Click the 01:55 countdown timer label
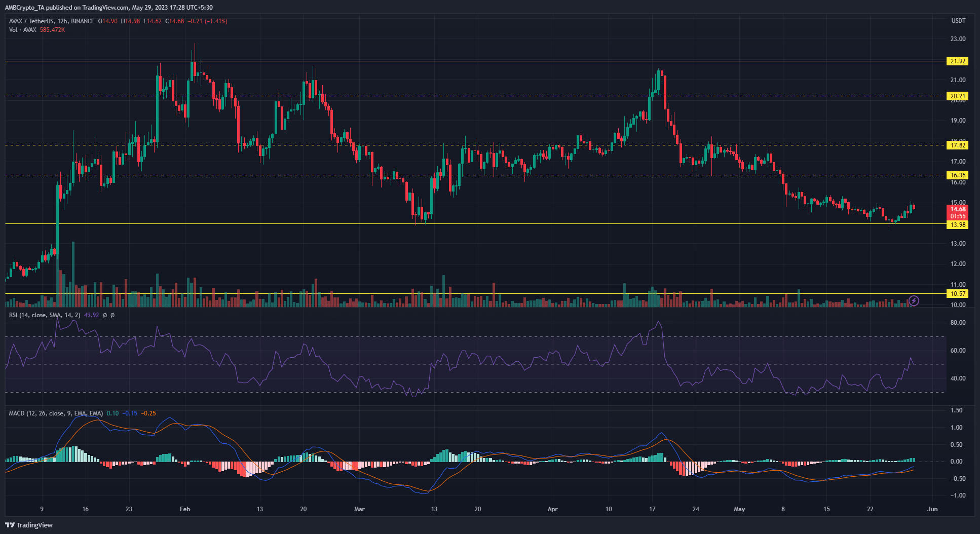The height and width of the screenshot is (534, 980). [x=957, y=216]
